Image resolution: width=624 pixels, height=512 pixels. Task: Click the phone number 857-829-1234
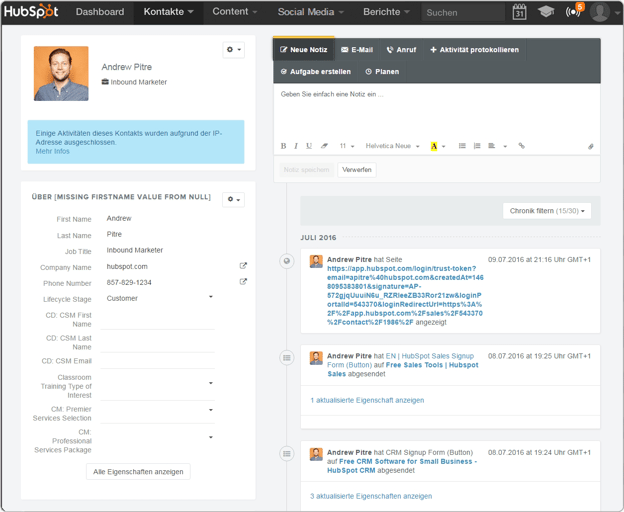click(x=129, y=282)
